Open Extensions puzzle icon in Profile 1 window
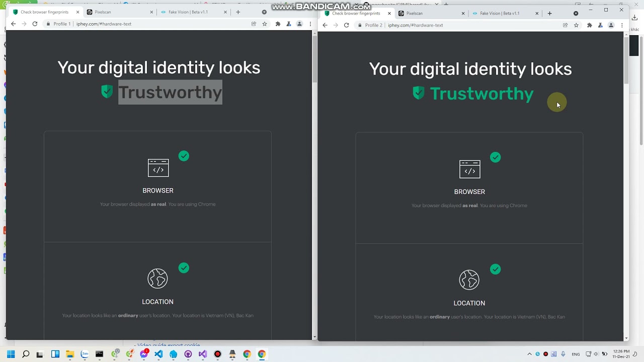The image size is (644, 362). tap(278, 24)
